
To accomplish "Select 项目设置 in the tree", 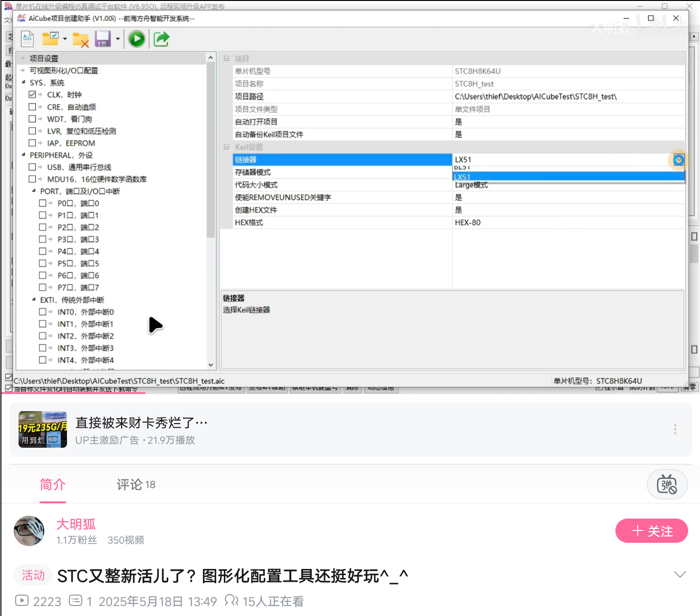I will coord(44,58).
